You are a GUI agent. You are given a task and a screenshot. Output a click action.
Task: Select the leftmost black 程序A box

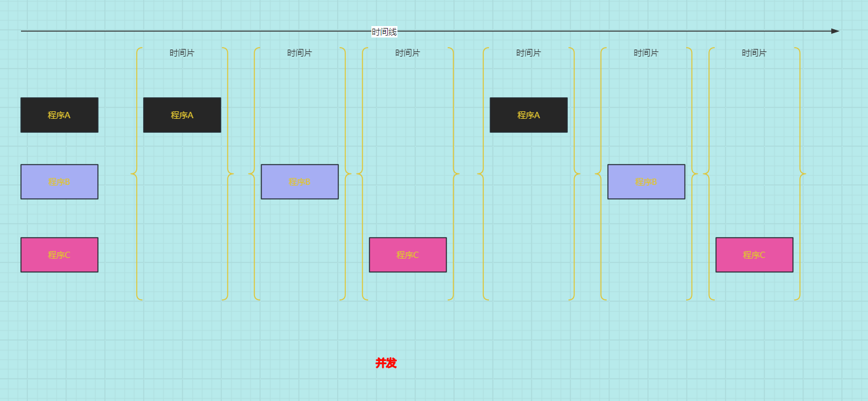59,115
